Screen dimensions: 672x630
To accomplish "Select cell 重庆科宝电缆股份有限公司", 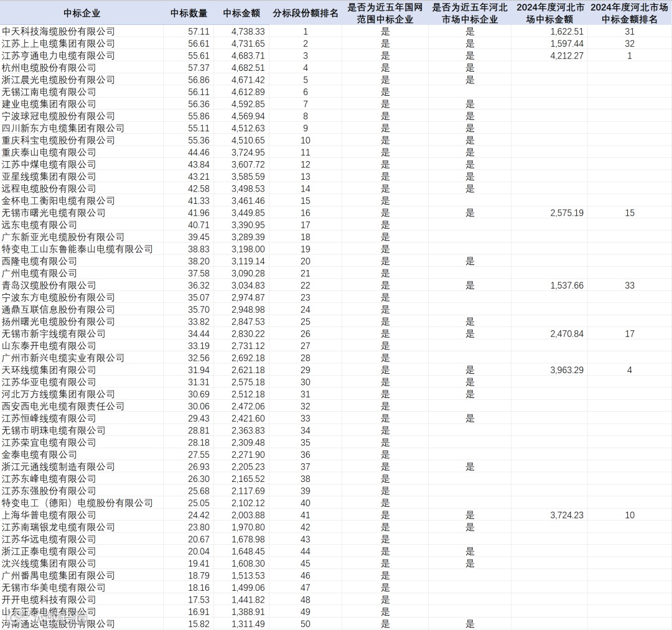I will [58, 141].
